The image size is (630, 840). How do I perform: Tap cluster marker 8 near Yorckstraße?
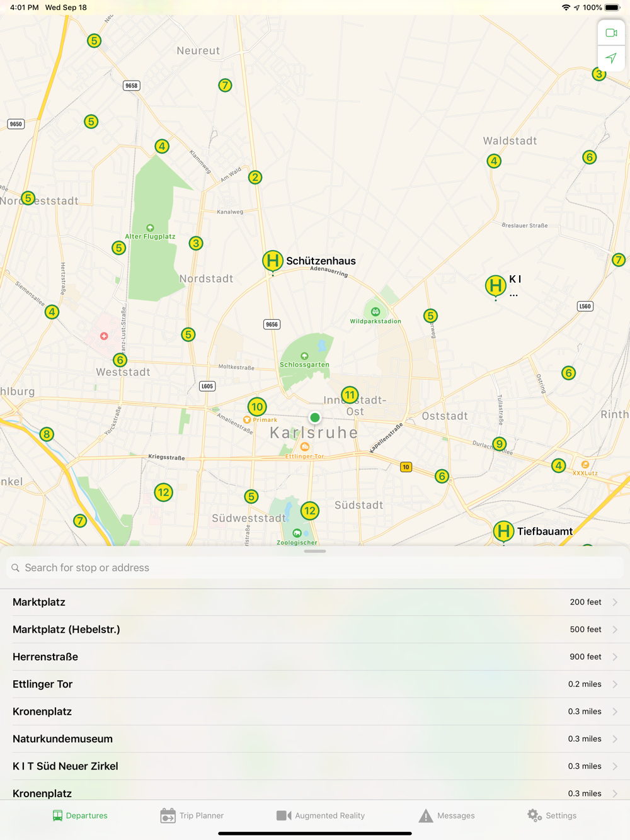47,434
